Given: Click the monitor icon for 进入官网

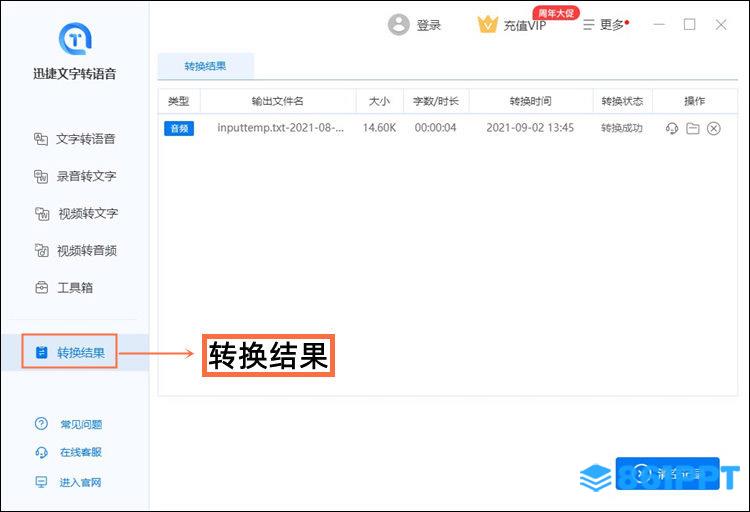Looking at the screenshot, I should (42, 482).
